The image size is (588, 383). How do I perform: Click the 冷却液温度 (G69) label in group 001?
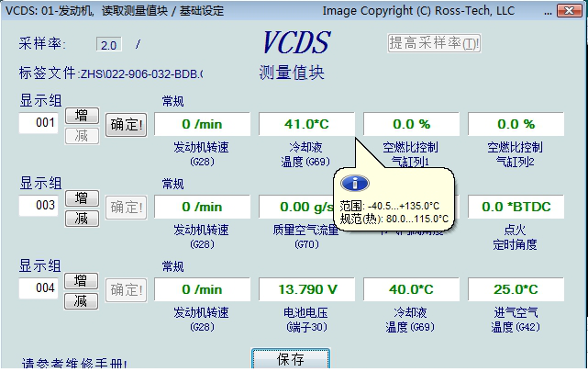[x=305, y=154]
